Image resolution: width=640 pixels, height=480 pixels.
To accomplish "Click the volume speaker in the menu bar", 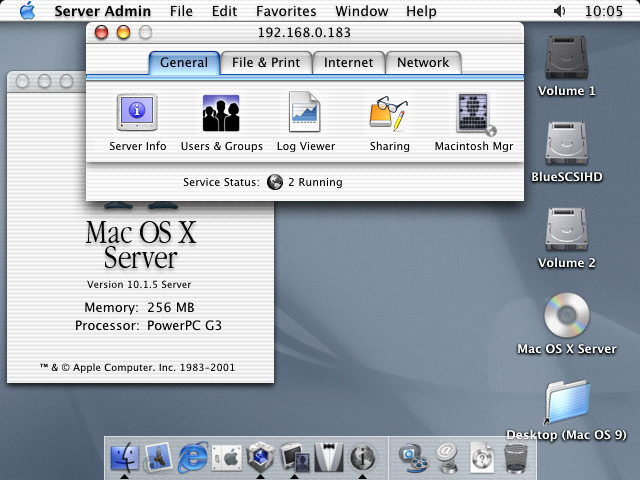I will [559, 11].
